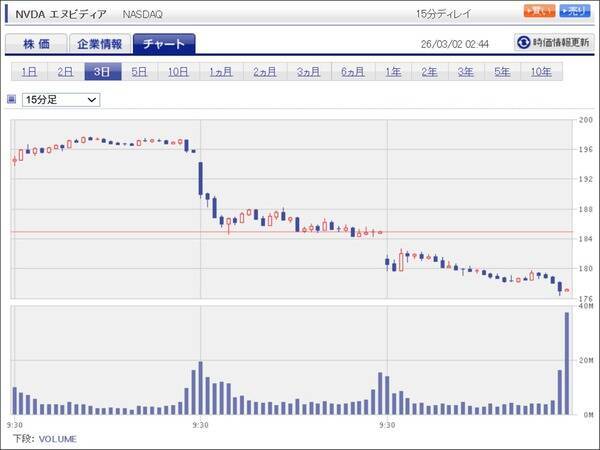Viewport: 600px width, 450px height.
Task: Click the NASDAQ exchange label
Action: pyautogui.click(x=143, y=14)
